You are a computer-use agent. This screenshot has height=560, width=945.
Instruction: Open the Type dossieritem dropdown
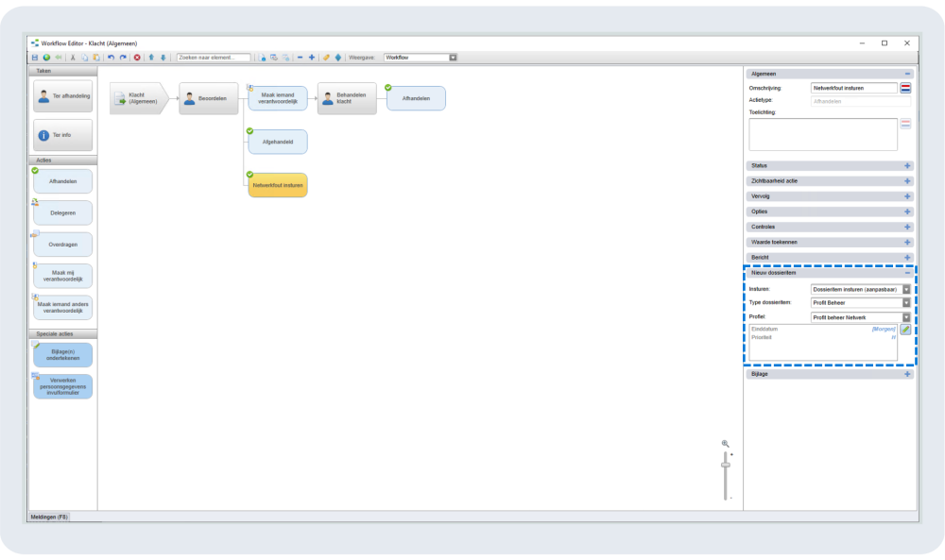(906, 303)
